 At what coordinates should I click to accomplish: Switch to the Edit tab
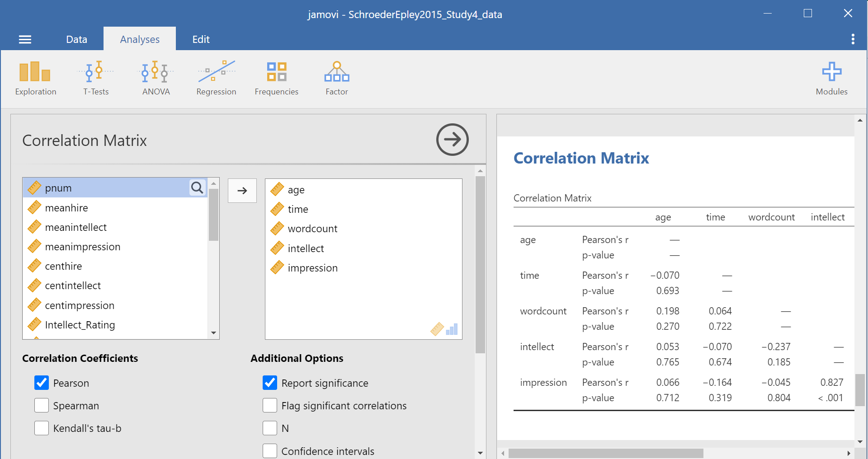click(x=201, y=39)
